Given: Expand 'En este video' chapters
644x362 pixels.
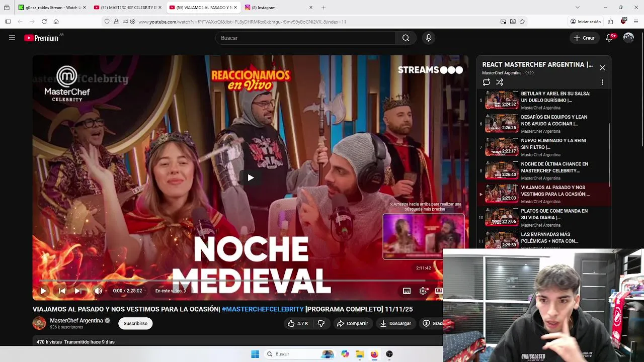Looking at the screenshot, I should [171, 291].
